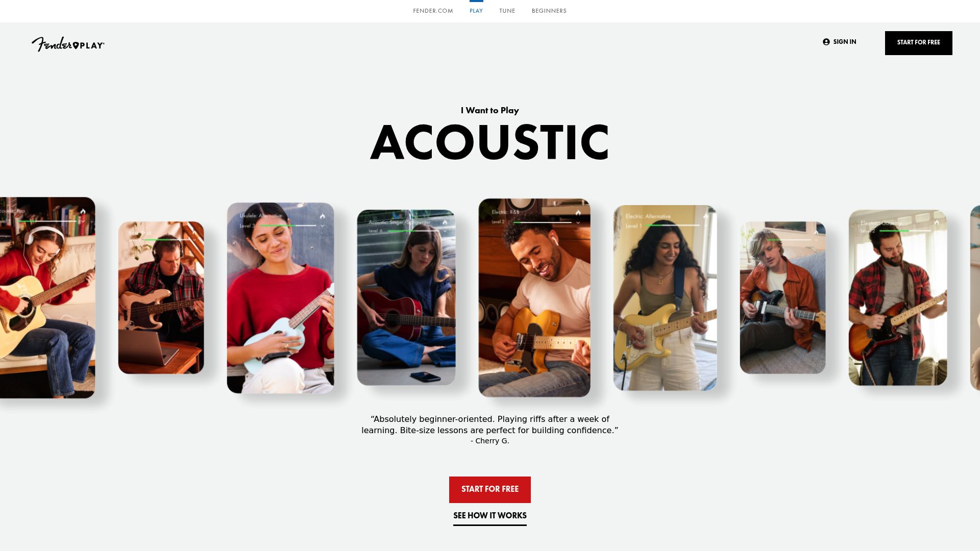Open the FENDER.COM nav link

coord(433,11)
